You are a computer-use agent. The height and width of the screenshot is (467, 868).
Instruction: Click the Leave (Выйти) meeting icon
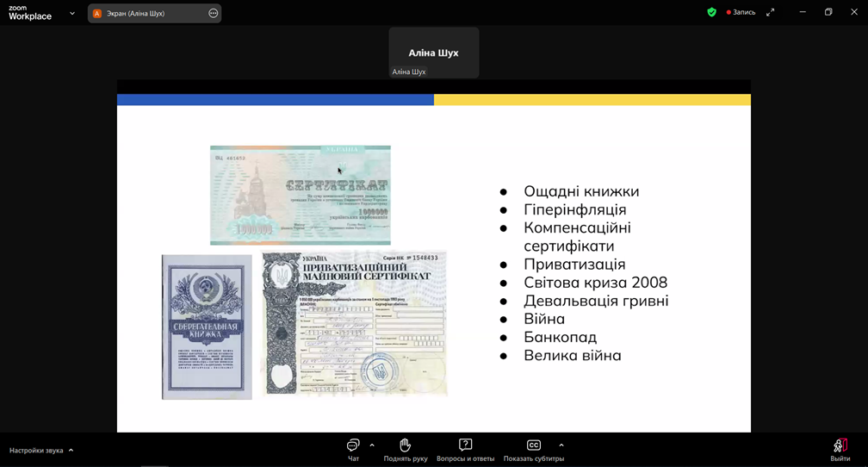[x=840, y=445]
